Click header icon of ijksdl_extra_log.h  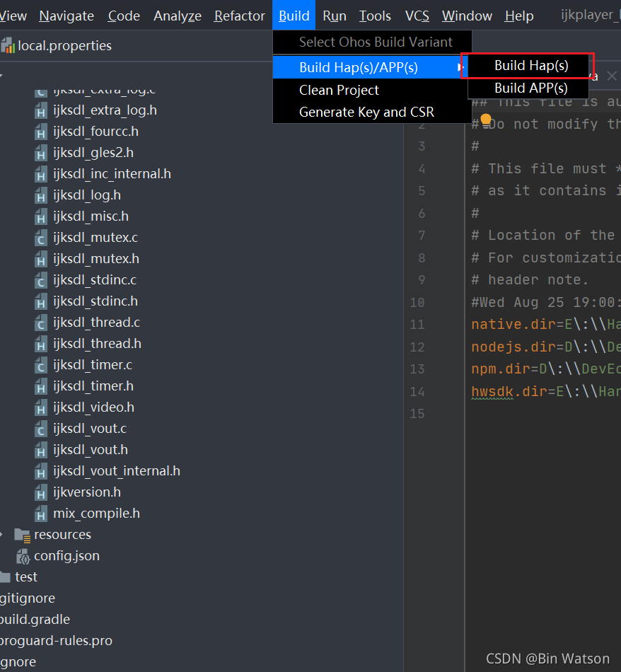[41, 111]
